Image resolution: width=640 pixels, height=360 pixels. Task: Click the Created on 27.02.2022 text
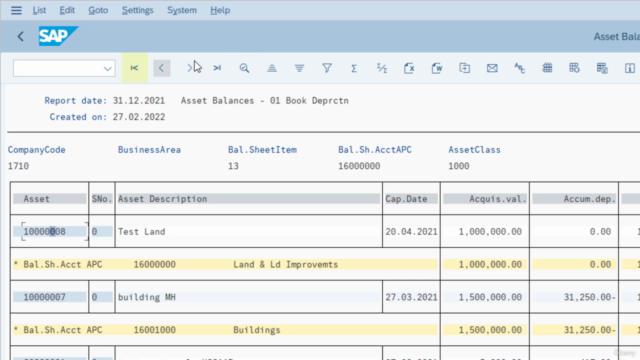pos(107,117)
